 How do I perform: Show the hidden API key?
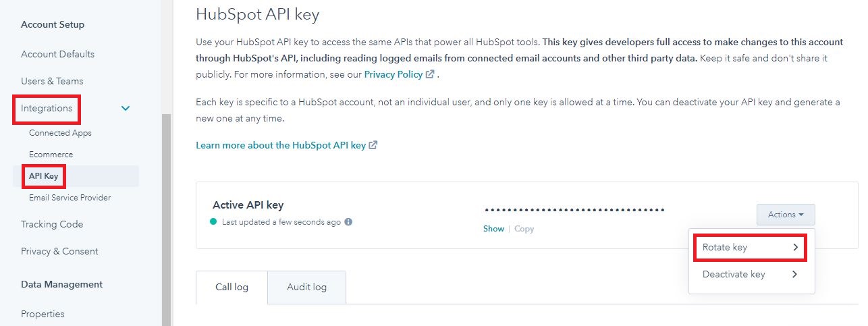pos(493,229)
